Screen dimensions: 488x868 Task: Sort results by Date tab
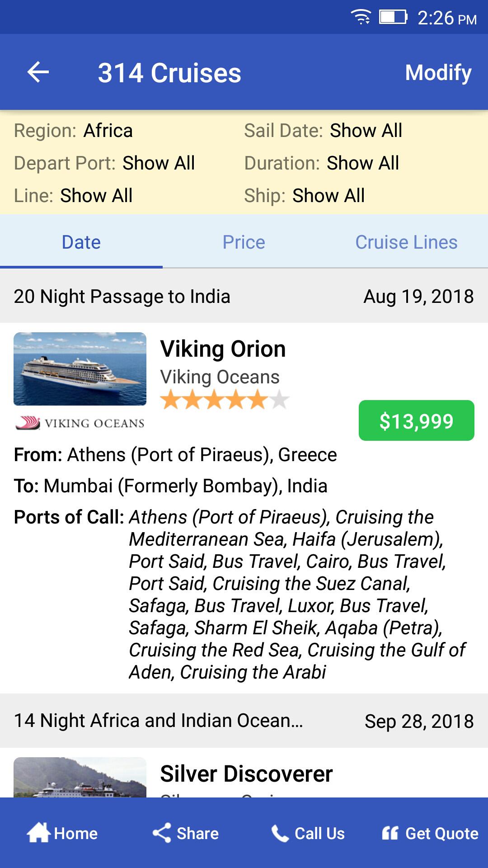(81, 242)
